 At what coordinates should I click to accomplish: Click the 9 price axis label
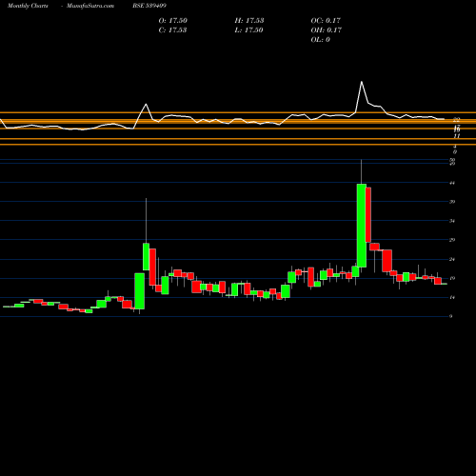(451, 316)
